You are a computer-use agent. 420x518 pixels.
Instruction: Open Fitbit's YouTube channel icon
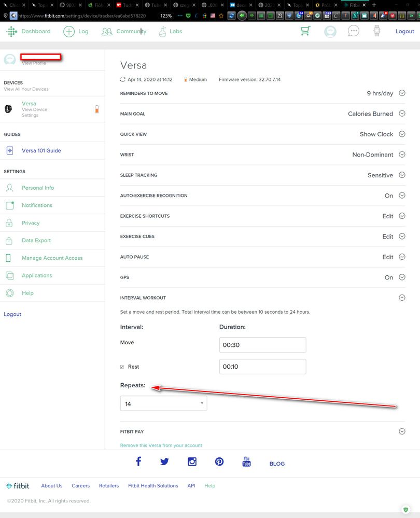click(x=246, y=461)
